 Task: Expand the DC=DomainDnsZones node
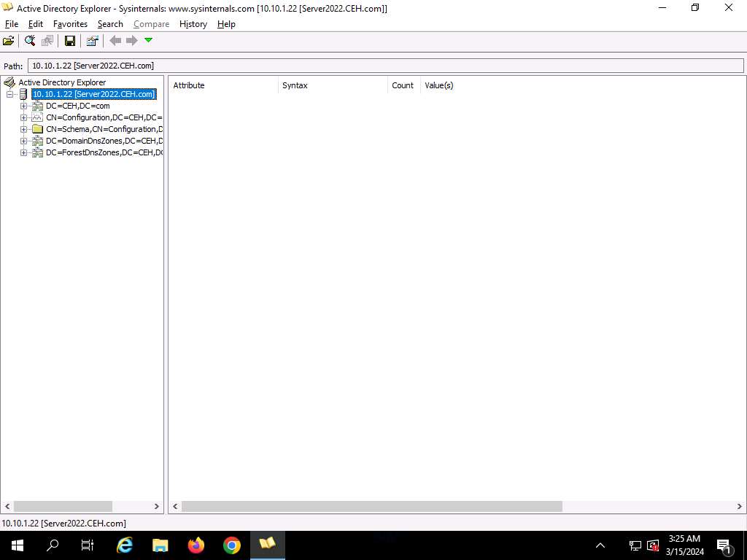[23, 141]
